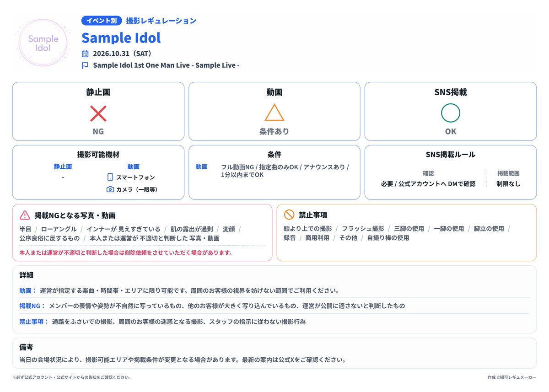
Task: Click the 商用利用 item
Action: point(318,238)
